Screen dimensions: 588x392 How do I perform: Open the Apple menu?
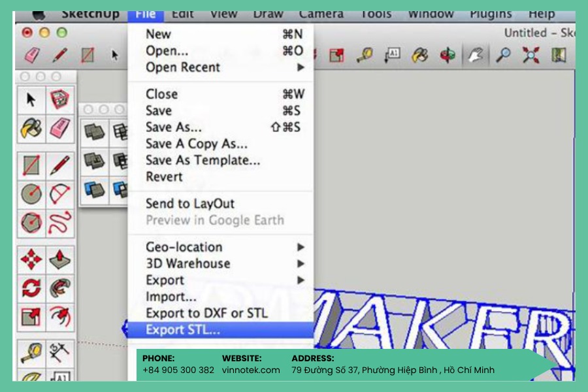[39, 15]
